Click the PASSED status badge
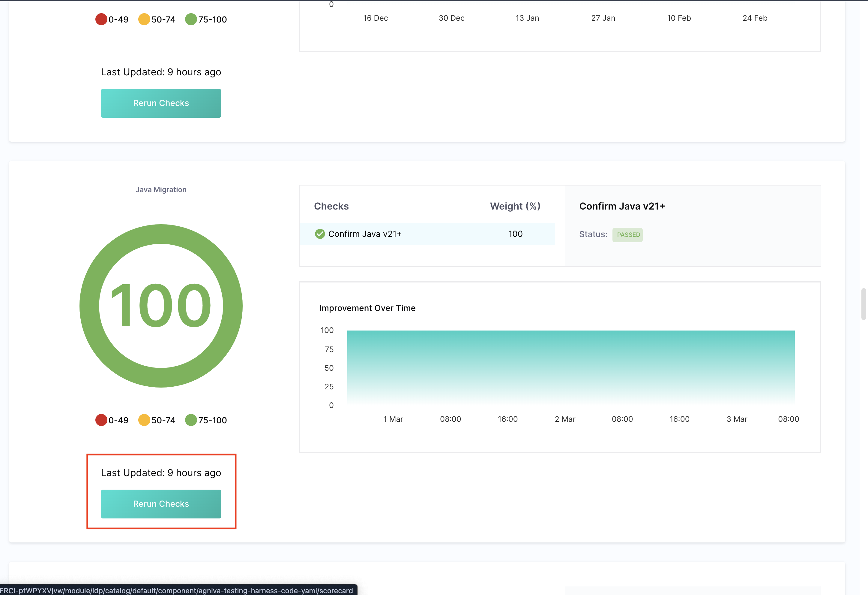 pos(627,235)
